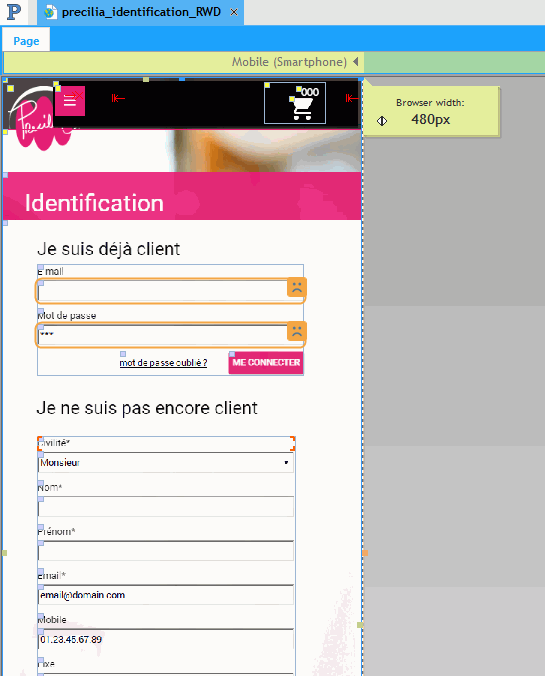Open the Monsieur civilité dropdown
Screen dimensions: 546x676
click(166, 463)
